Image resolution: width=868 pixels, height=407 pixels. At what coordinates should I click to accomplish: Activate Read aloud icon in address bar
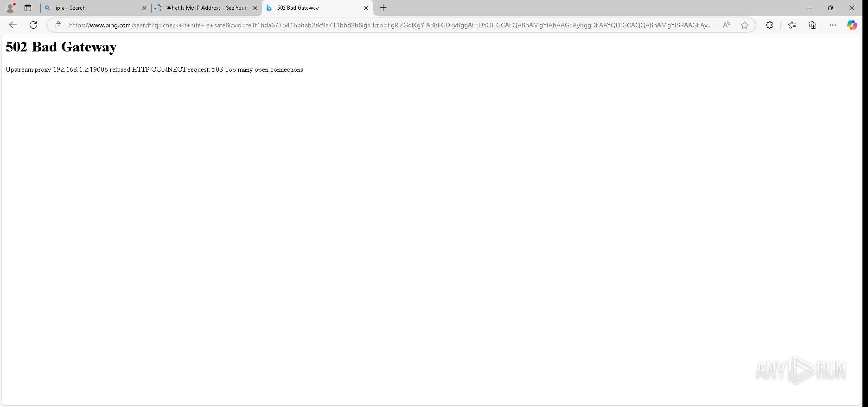click(726, 25)
